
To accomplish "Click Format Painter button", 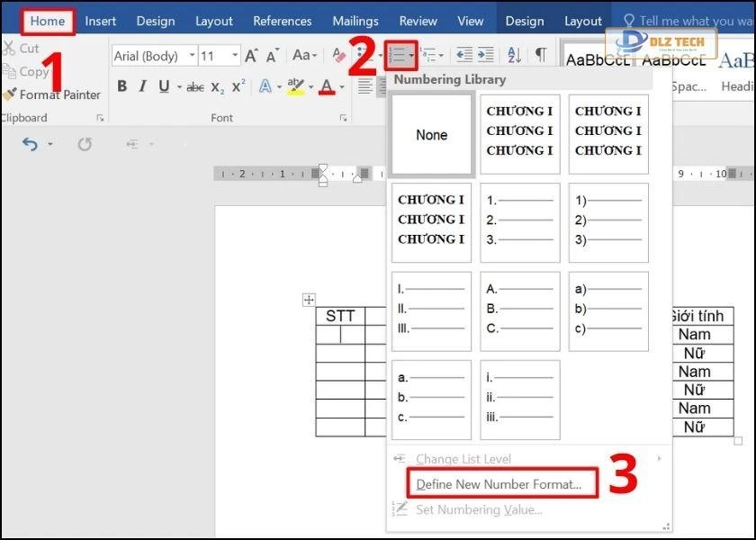I will (x=52, y=94).
